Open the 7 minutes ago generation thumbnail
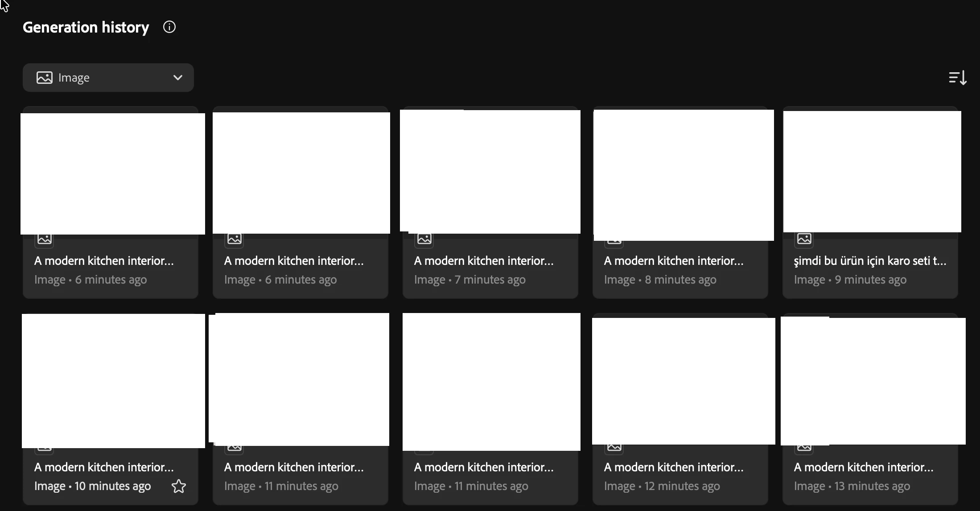The image size is (980, 511). coord(490,172)
